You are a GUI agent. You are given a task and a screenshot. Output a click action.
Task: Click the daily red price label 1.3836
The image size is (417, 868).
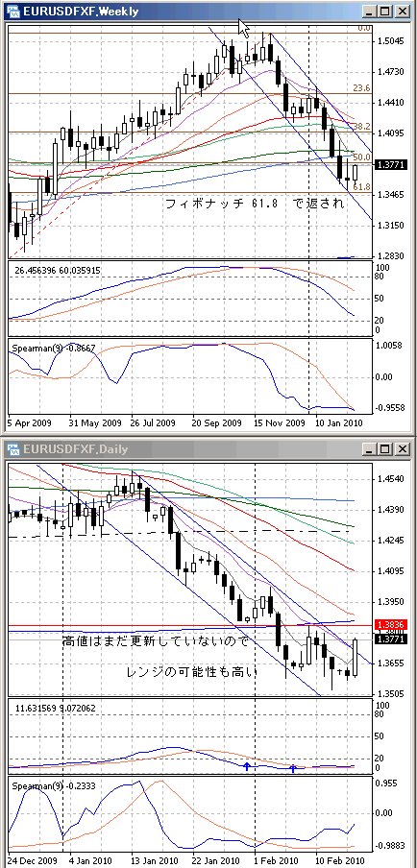pos(389,624)
